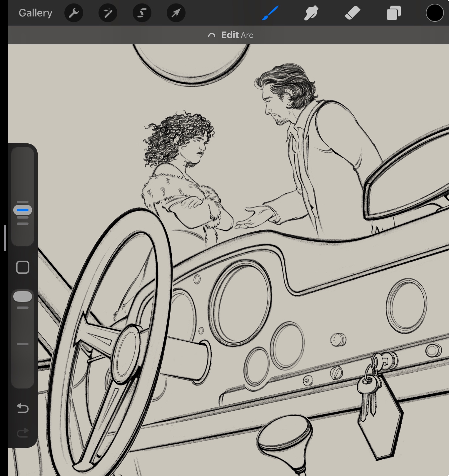Select the Brush tool

[270, 13]
